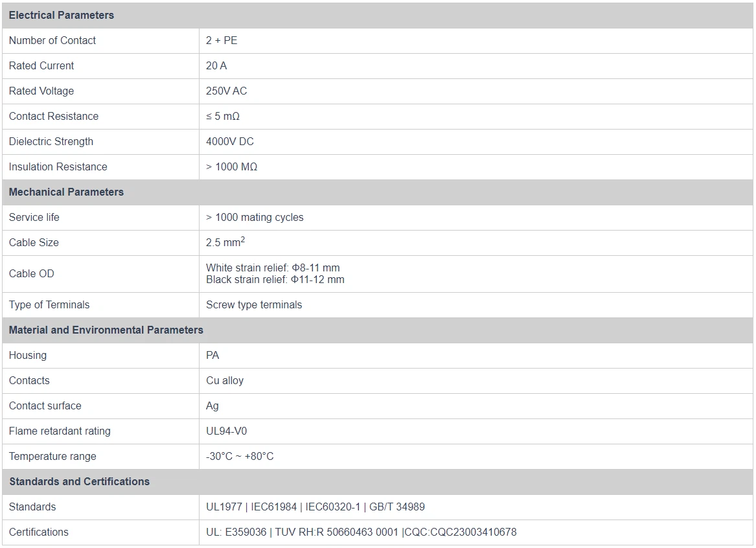756x548 pixels.
Task: Click the Number of Contact label
Action: (x=52, y=40)
